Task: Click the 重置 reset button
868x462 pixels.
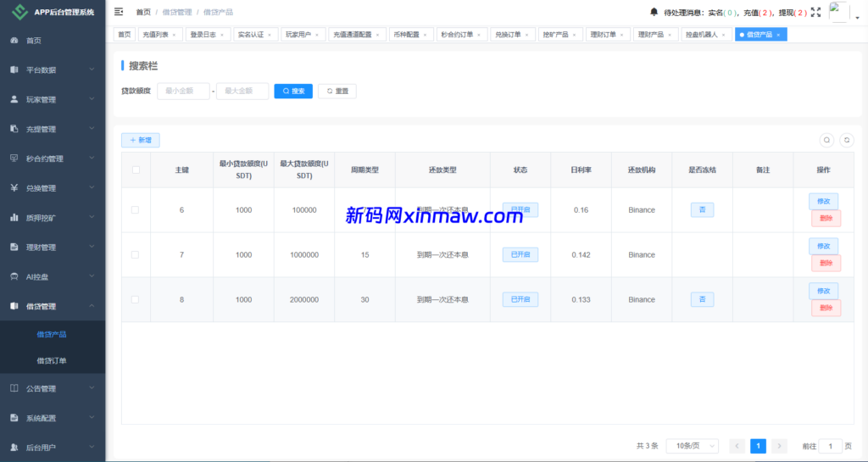Action: (x=337, y=92)
